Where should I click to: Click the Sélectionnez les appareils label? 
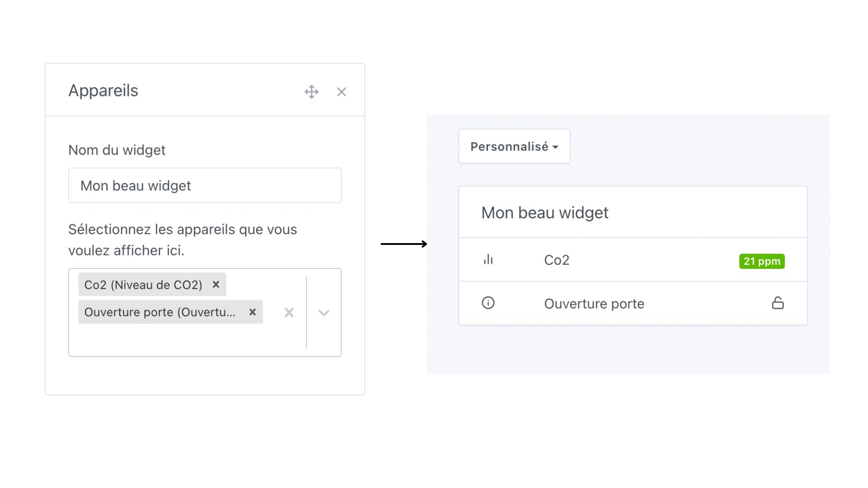point(182,229)
